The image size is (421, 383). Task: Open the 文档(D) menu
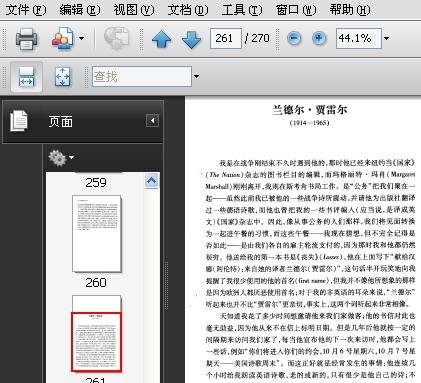click(x=188, y=10)
